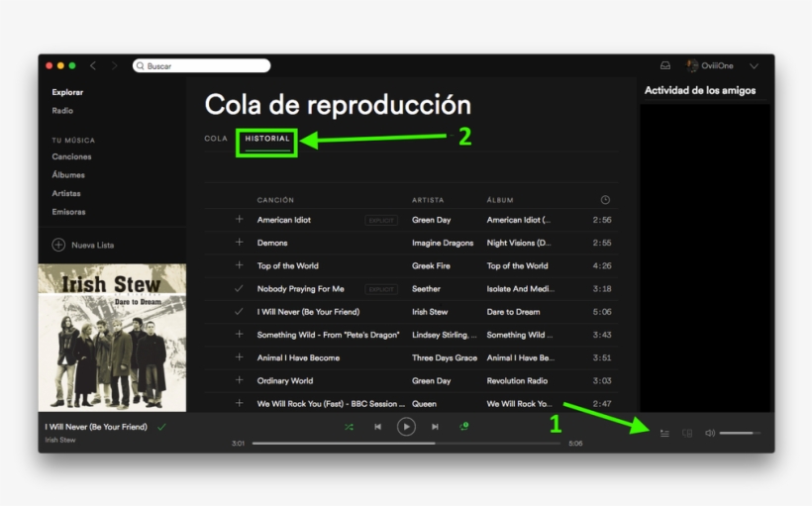Skip to the previous track
The height and width of the screenshot is (506, 812).
pos(377,427)
